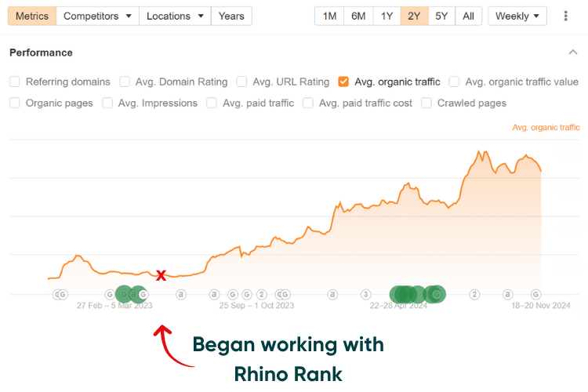
Task: Choose the 1Y time range
Action: [387, 16]
